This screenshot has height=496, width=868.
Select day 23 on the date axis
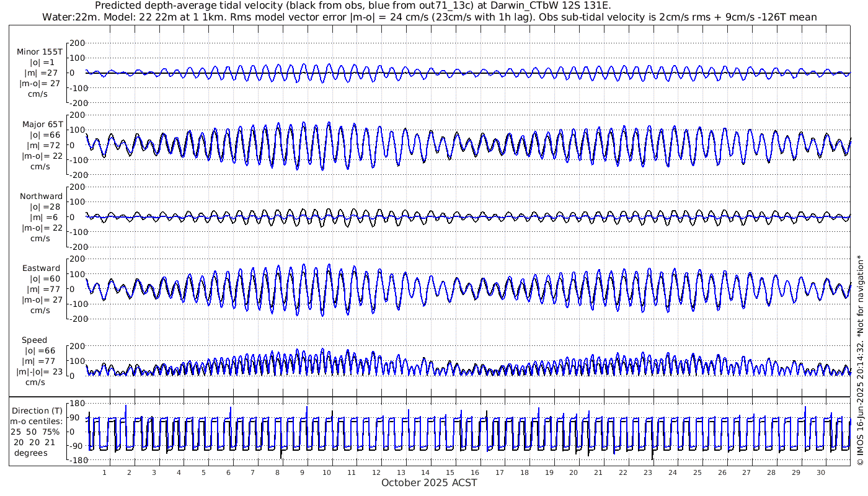tap(648, 472)
